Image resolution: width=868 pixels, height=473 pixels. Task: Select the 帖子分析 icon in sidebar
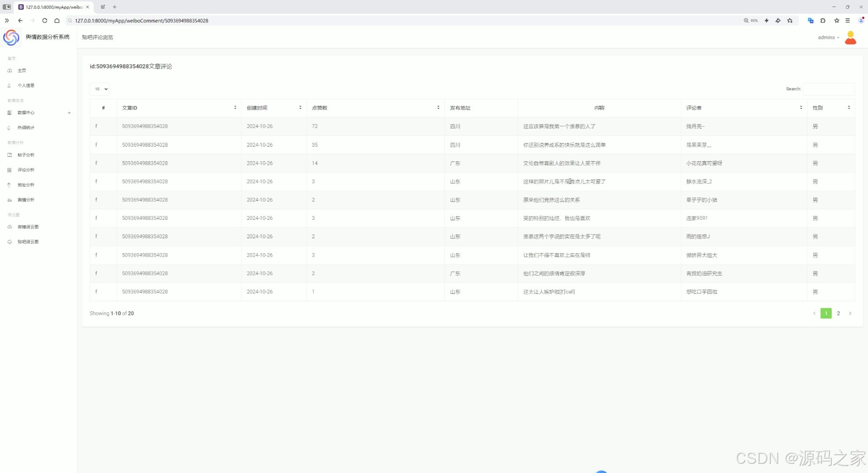10,155
